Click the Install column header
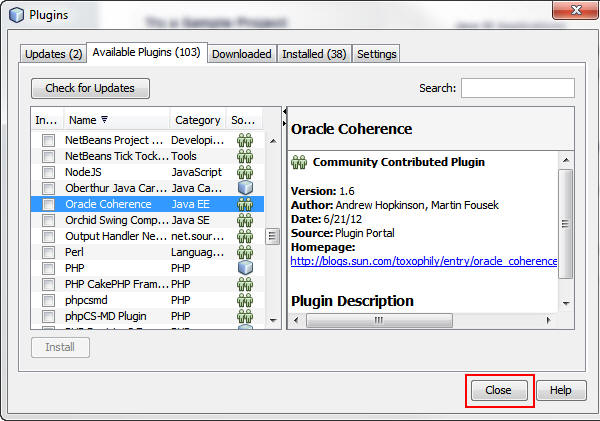Image resolution: width=600 pixels, height=421 pixels. [x=47, y=120]
